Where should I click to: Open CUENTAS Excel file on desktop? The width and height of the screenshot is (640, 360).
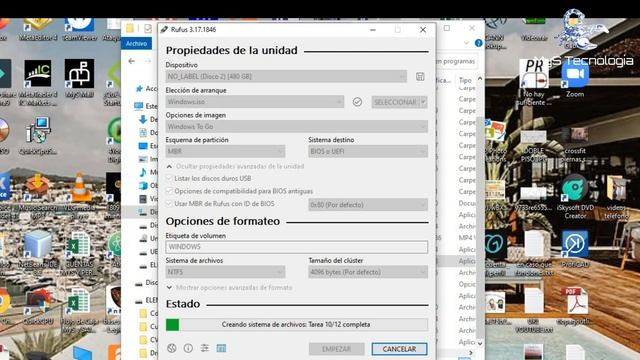tap(79, 253)
